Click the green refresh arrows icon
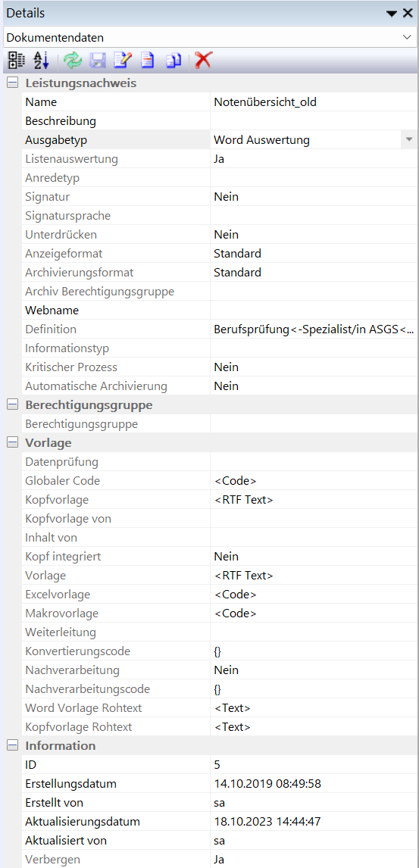 pyautogui.click(x=72, y=60)
